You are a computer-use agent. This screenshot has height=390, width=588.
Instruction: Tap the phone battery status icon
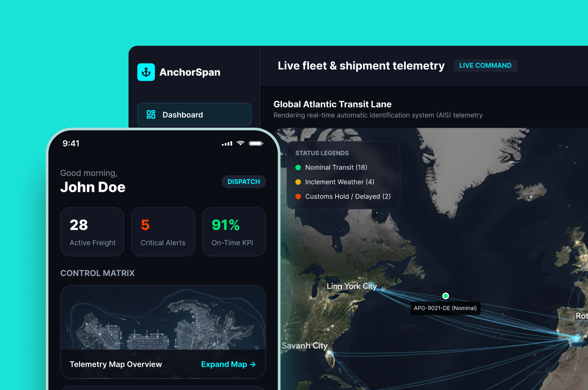[x=256, y=143]
